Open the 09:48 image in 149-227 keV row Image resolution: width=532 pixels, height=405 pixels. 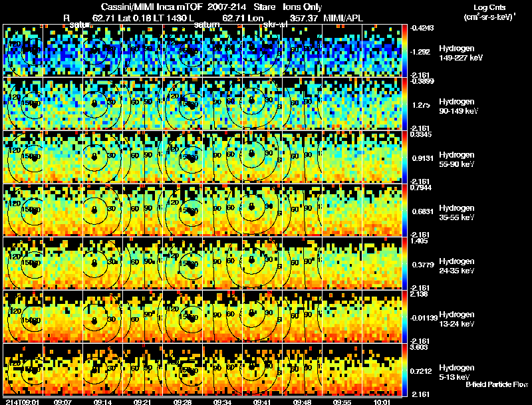pyautogui.click(x=303, y=51)
